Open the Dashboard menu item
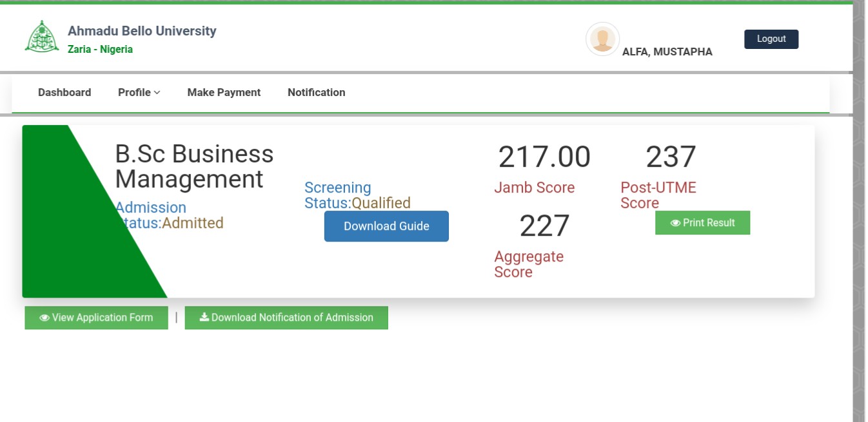 click(64, 92)
